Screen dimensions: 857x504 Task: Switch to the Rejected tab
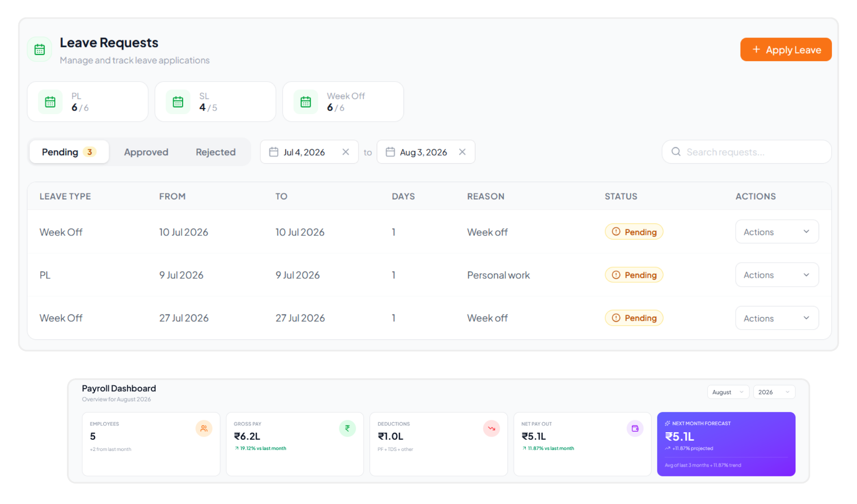[216, 152]
